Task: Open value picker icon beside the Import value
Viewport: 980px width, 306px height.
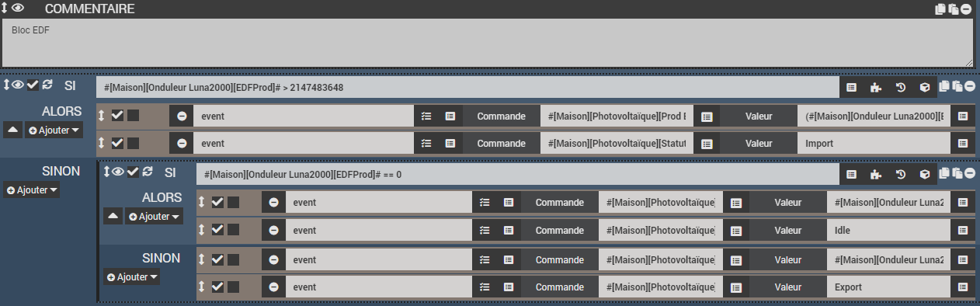Action: (962, 143)
